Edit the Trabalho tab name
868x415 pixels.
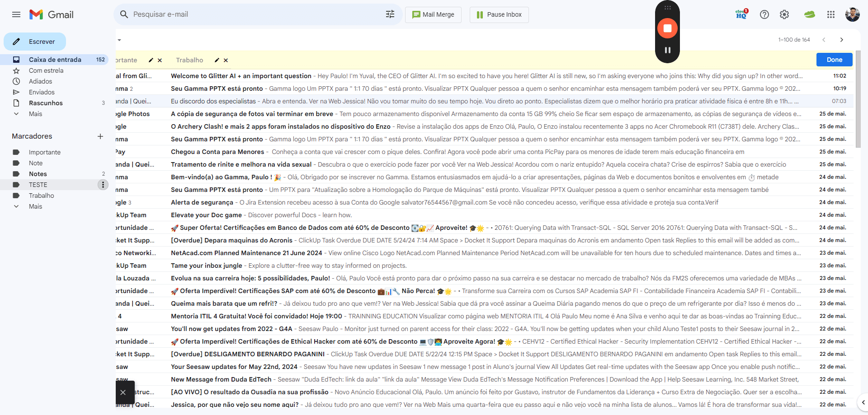click(x=217, y=60)
